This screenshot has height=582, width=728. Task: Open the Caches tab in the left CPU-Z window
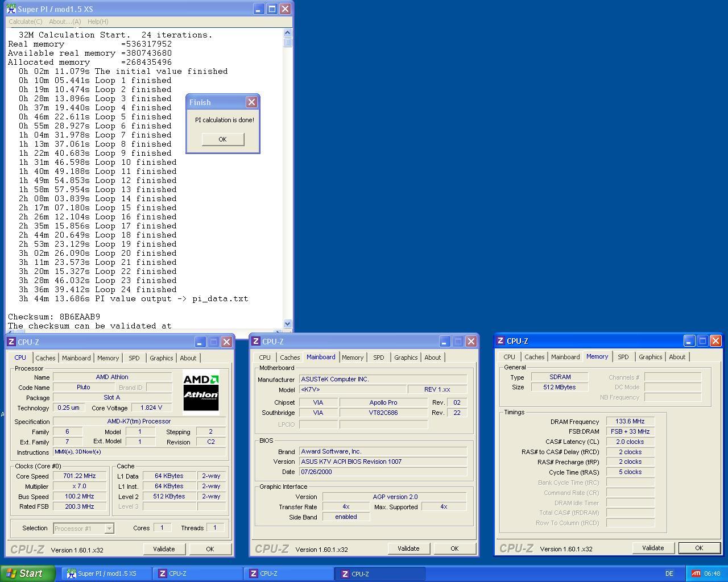coord(45,358)
